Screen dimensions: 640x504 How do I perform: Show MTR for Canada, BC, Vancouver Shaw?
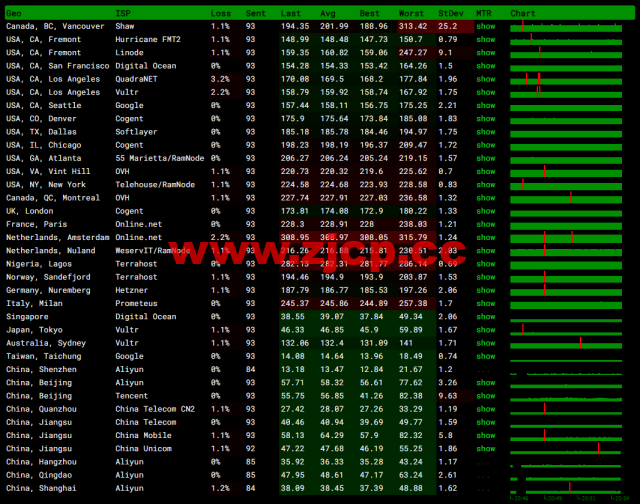(x=486, y=27)
